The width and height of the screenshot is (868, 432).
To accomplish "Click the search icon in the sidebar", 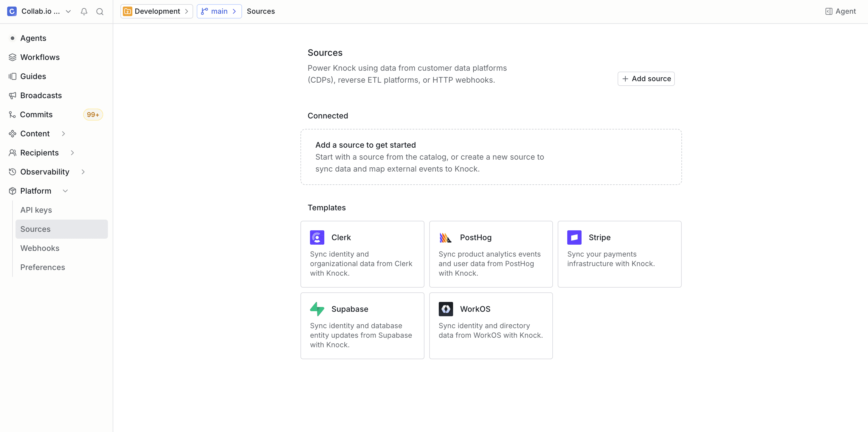I will point(100,11).
